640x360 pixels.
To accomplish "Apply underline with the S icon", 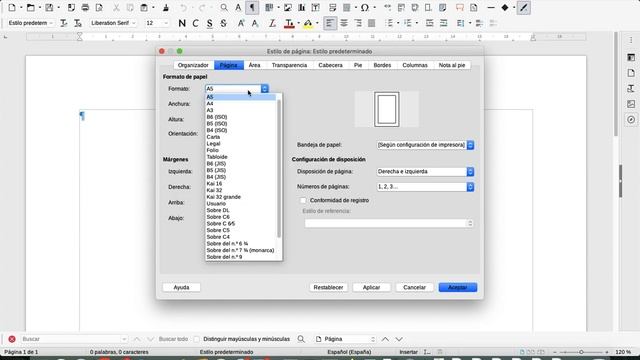I will (209, 23).
